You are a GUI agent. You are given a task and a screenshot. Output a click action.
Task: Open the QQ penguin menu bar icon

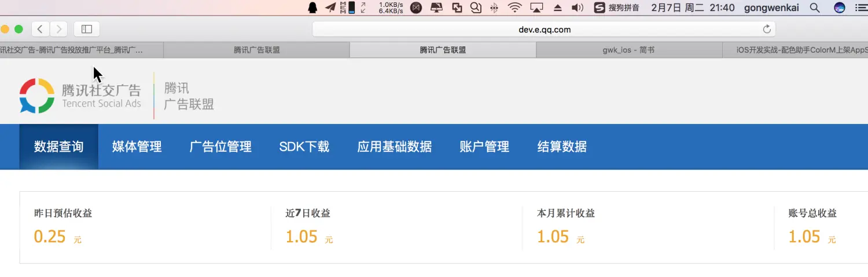pos(313,8)
